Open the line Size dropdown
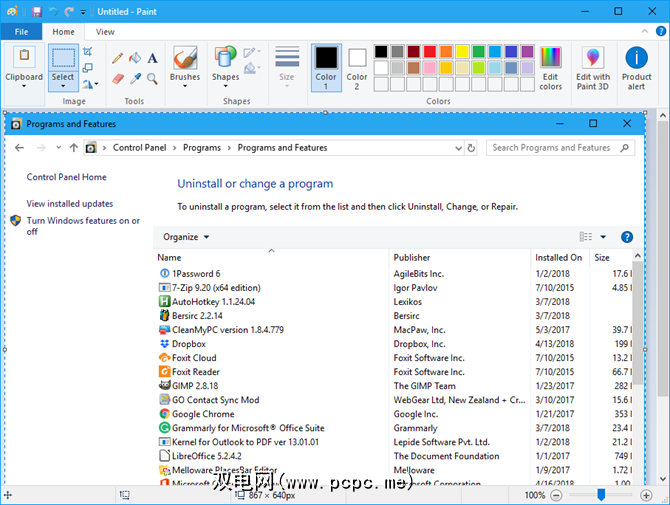 point(287,67)
